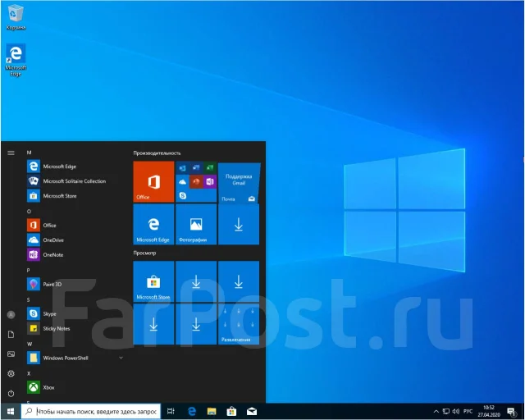Image resolution: width=525 pixels, height=420 pixels.
Task: Open the Фотографии tile
Action: (196, 225)
